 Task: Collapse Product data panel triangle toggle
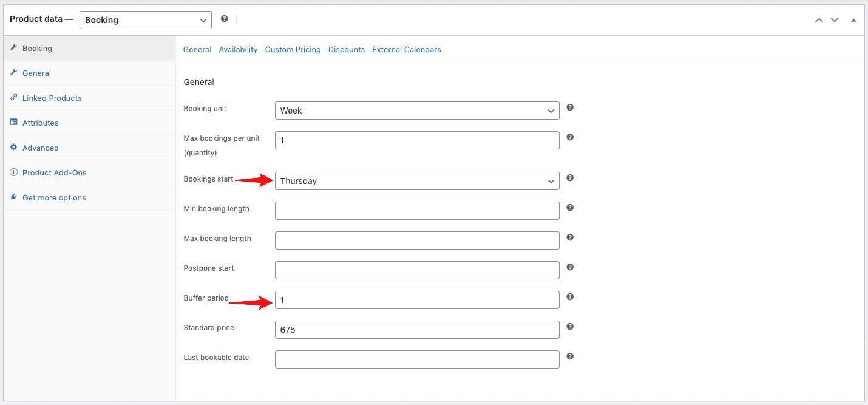click(x=853, y=20)
